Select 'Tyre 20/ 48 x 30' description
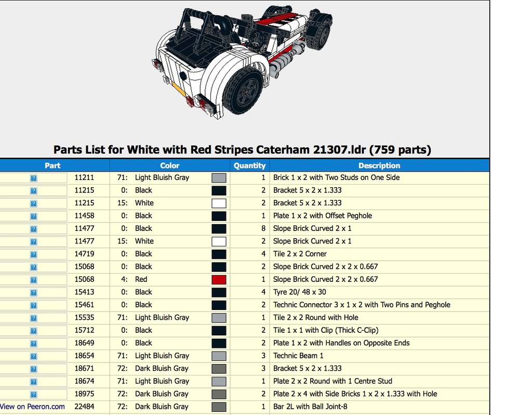The image size is (532, 415). click(x=300, y=292)
